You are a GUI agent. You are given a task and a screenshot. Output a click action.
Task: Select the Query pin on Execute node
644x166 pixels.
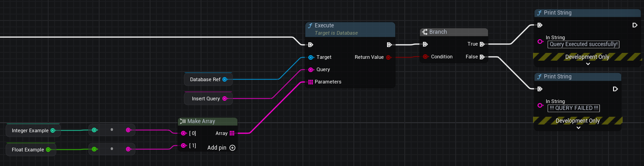(311, 70)
